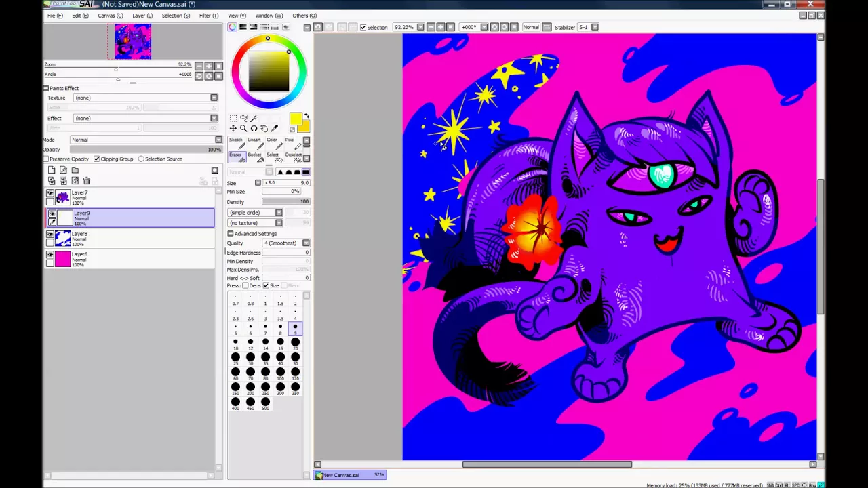Show the color wheel panel
Viewport: 868px width, 488px height.
[x=233, y=27]
